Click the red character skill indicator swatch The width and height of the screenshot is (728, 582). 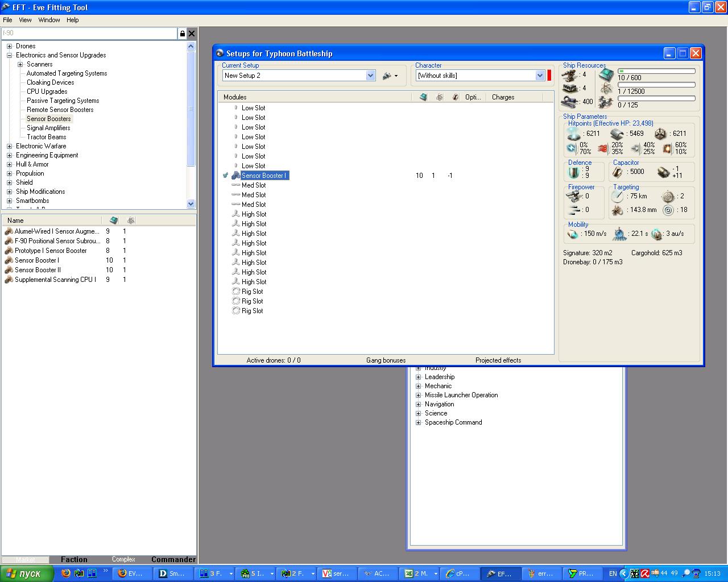[x=549, y=76]
